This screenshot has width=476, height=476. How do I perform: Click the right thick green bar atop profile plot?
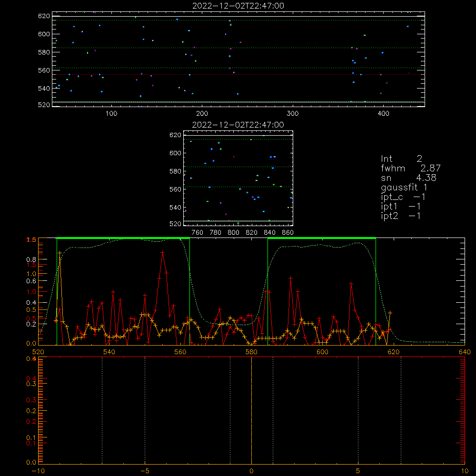pyautogui.click(x=322, y=238)
